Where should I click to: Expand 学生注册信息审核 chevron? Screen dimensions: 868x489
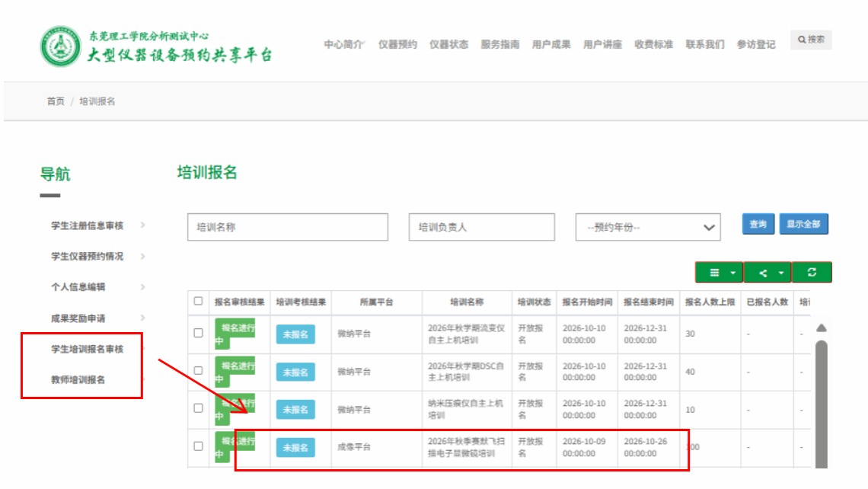point(143,225)
